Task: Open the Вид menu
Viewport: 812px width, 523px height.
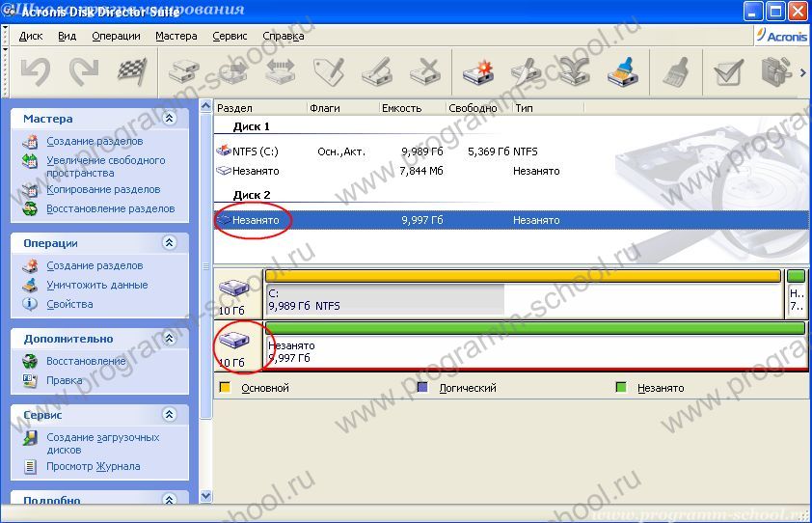Action: click(x=67, y=36)
